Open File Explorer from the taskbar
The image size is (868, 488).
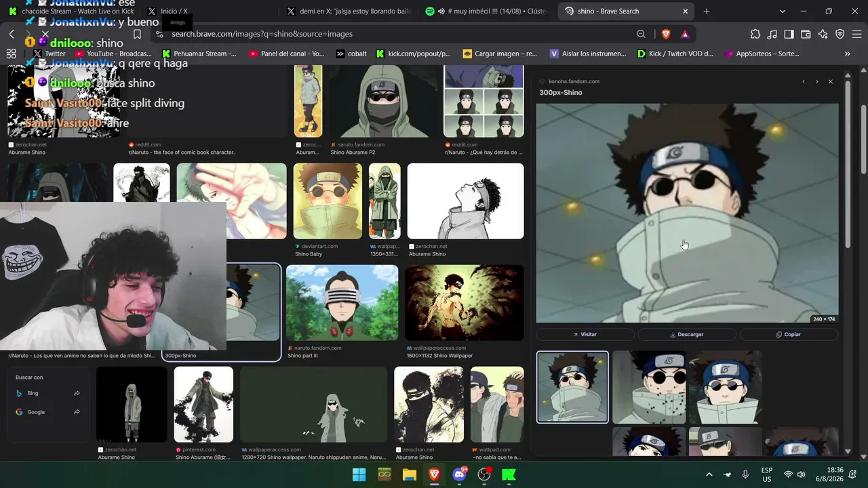click(x=409, y=474)
